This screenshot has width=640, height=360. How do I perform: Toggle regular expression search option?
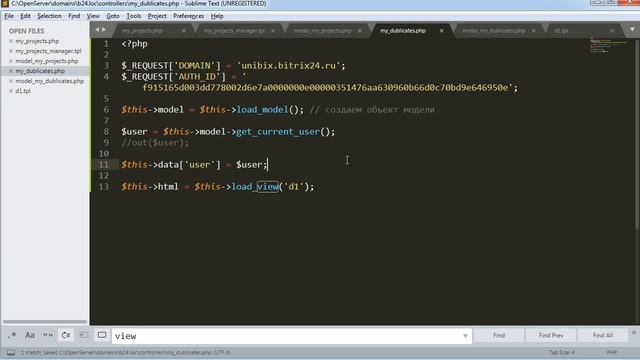click(x=12, y=336)
